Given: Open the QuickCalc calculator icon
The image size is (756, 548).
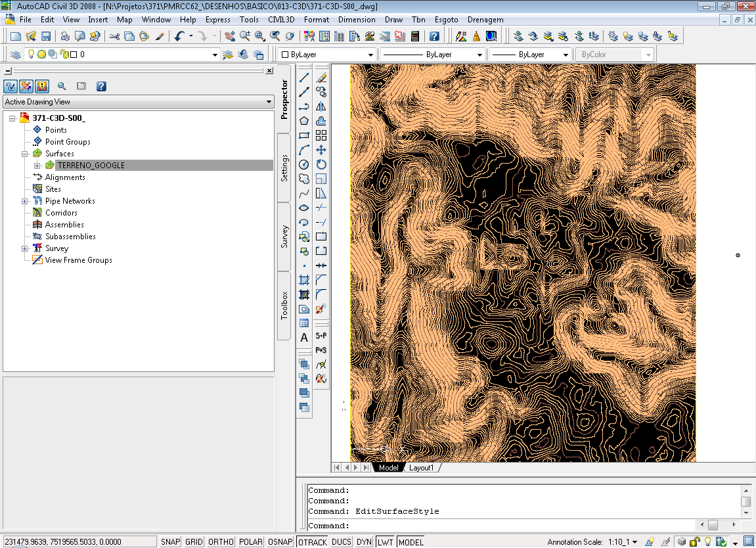Looking at the screenshot, I should click(x=414, y=36).
